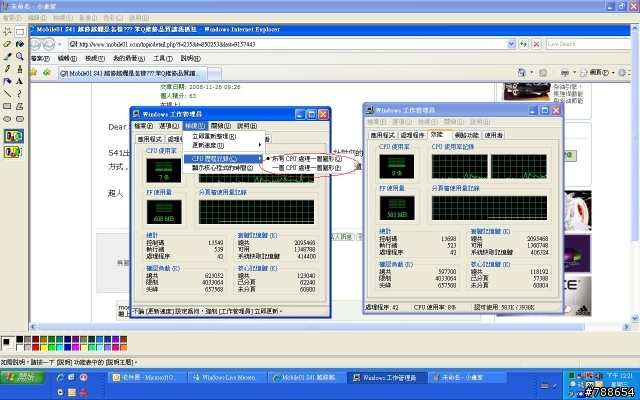This screenshot has width=640, height=400.
Task: Open the IE Print button dropdown arrow
Action: pyautogui.click(x=574, y=73)
